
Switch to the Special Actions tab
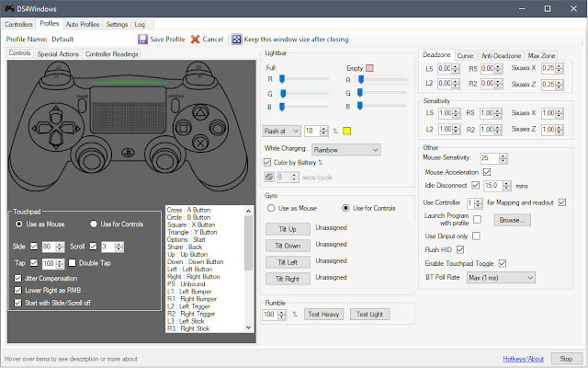tap(58, 54)
